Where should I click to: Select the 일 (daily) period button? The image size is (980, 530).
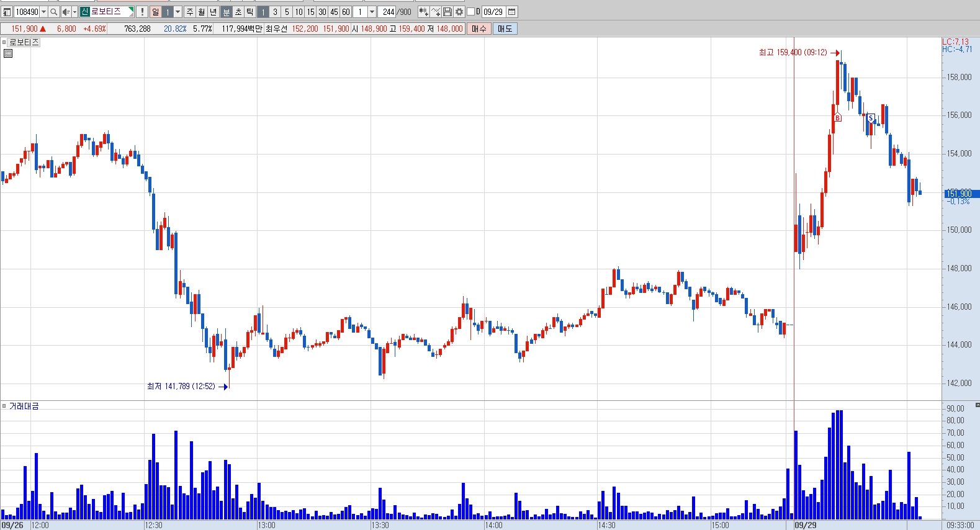156,12
